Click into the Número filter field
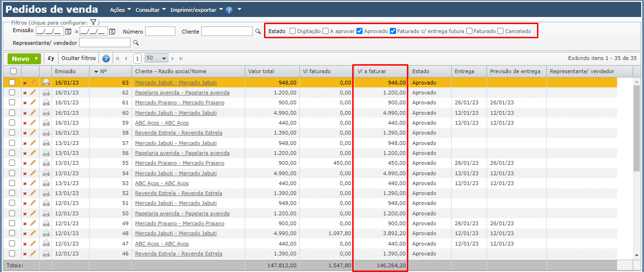644x272 pixels. pos(160,32)
